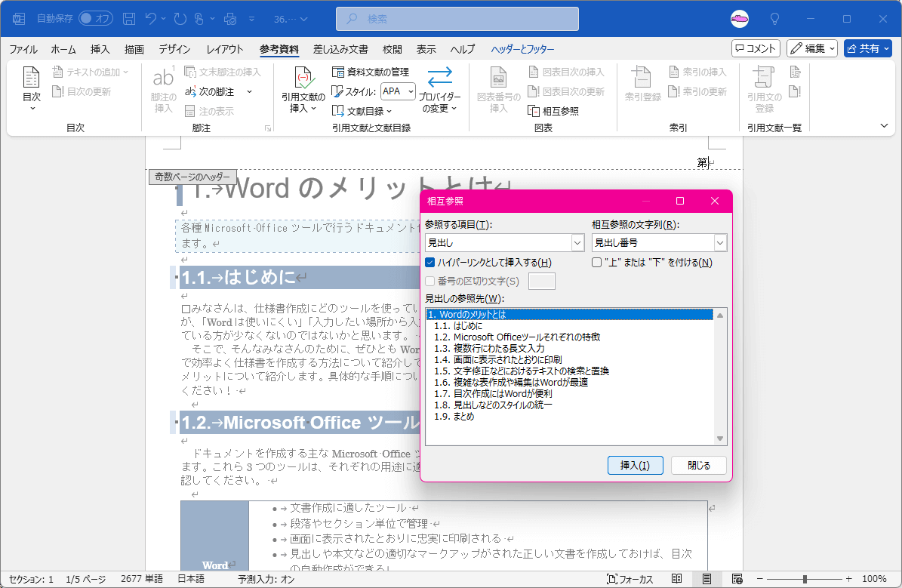Click the redo icon in the title bar
Viewport: 902px width, 588px height.
[x=180, y=19]
